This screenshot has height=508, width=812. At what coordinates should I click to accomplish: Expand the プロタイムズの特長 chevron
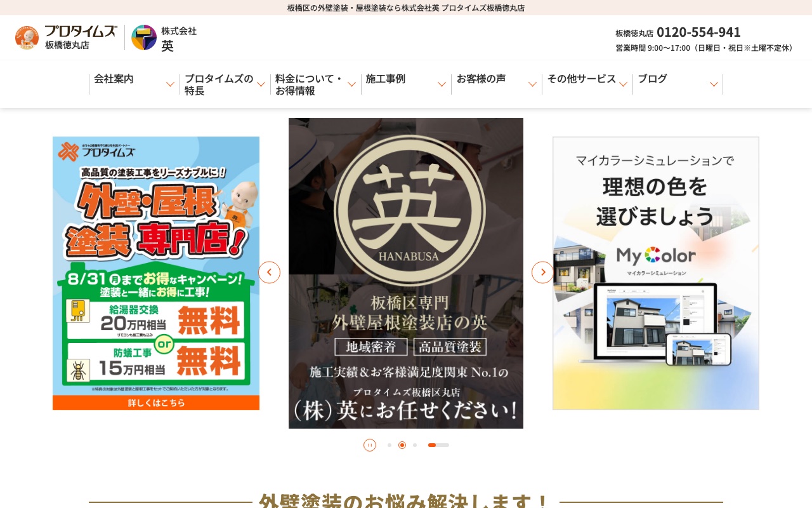pyautogui.click(x=261, y=84)
